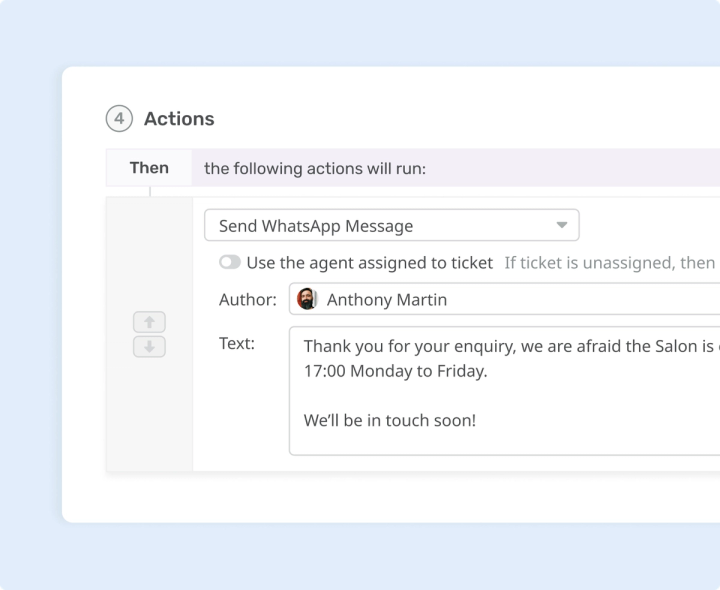This screenshot has height=590, width=720.
Task: Place cursor in 'Thank you for your enquiry' line
Action: point(509,346)
